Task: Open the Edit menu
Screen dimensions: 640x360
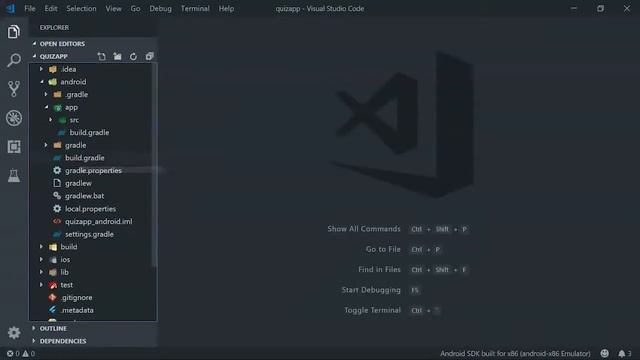Action: coord(51,9)
